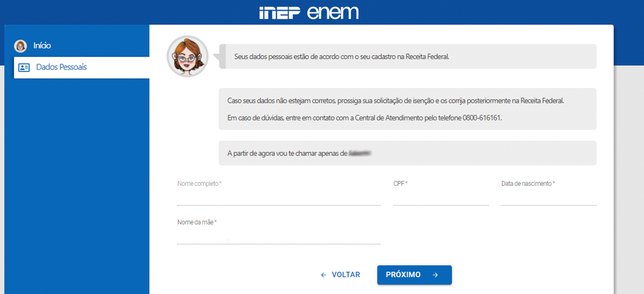
Task: Switch to the Dados Pessoais step
Action: [61, 67]
